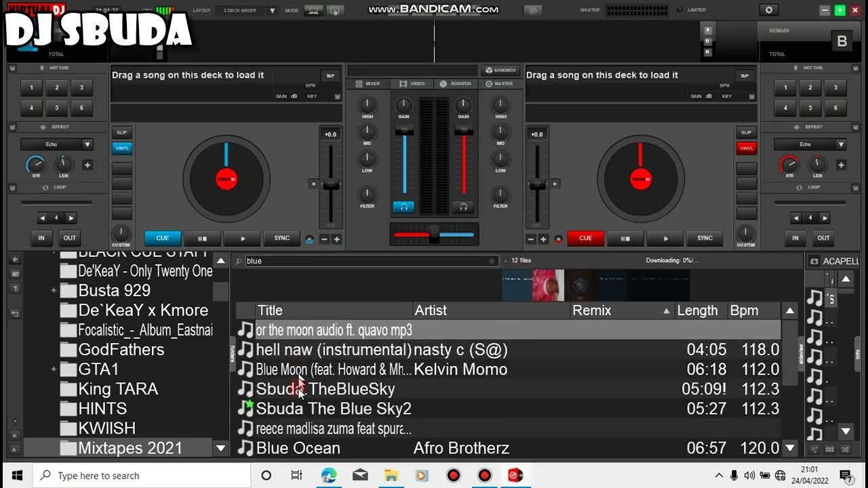
Task: Click right deck pause/stop button
Action: pyautogui.click(x=625, y=239)
